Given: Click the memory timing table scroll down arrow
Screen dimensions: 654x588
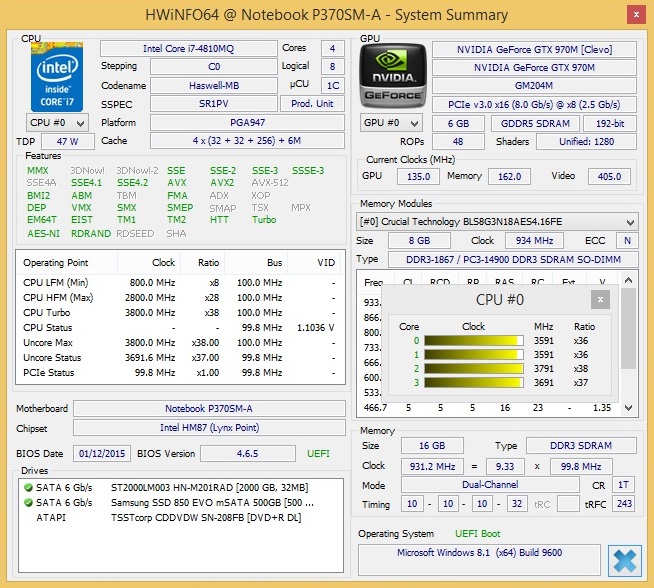Looking at the screenshot, I should 629,407.
